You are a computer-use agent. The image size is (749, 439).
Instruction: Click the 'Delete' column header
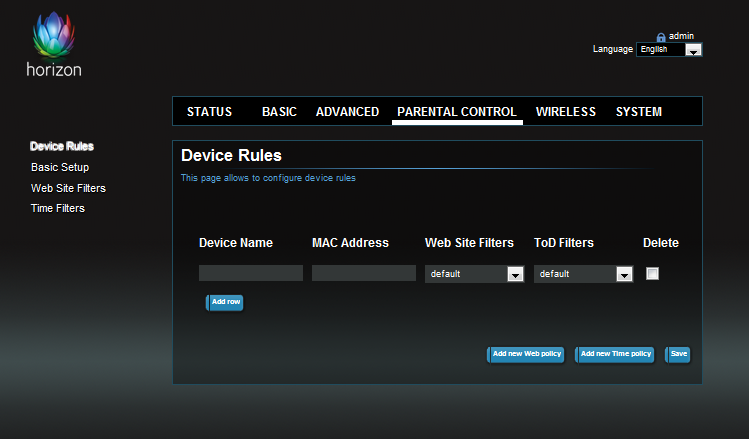coord(661,243)
